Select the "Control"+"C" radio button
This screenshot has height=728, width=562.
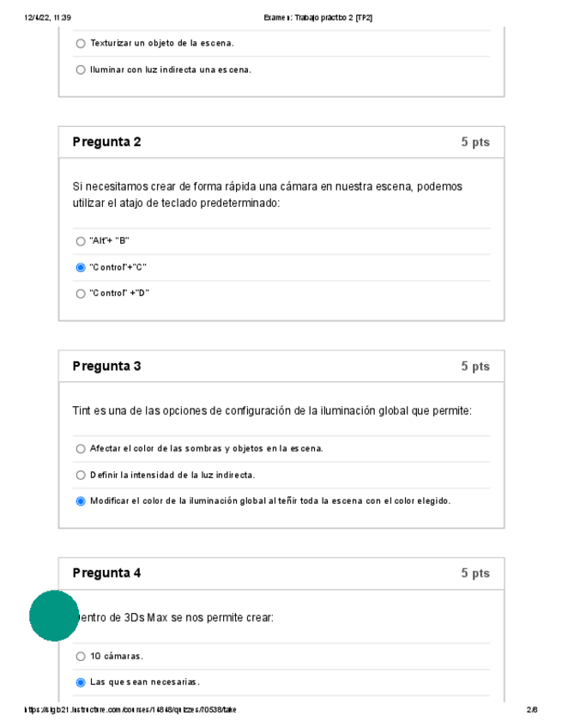(x=81, y=268)
